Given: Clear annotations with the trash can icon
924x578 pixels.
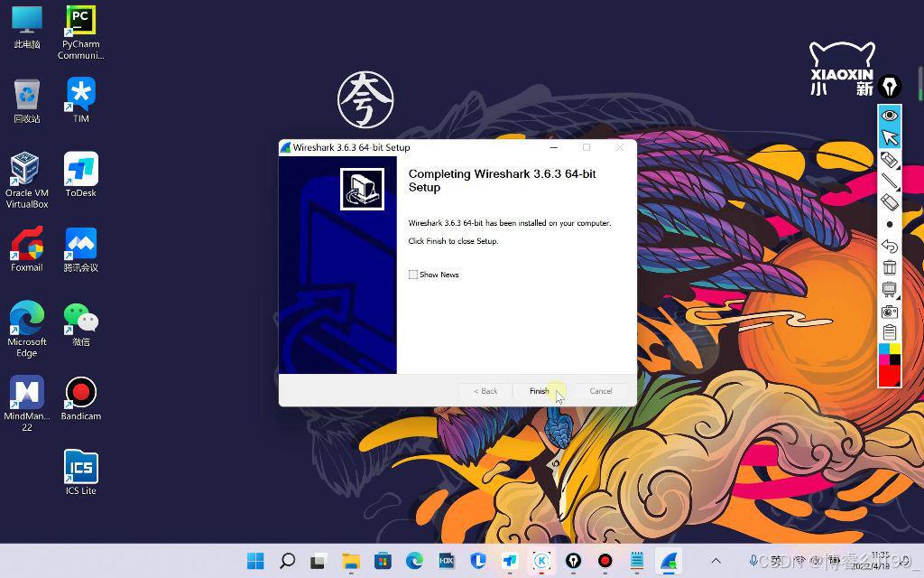Looking at the screenshot, I should pyautogui.click(x=889, y=267).
